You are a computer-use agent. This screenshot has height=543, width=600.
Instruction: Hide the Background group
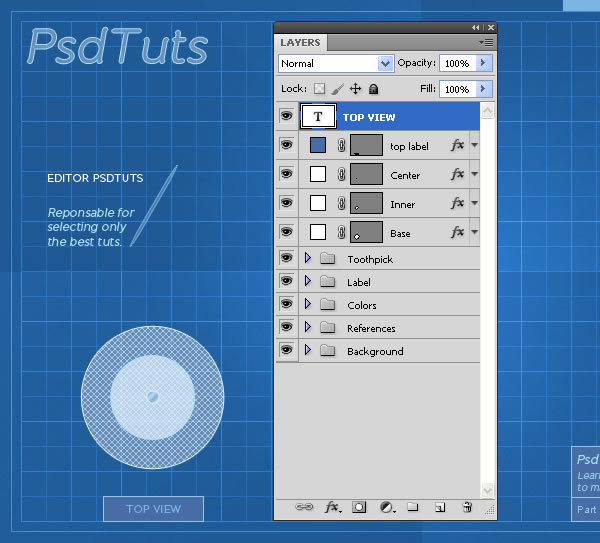[287, 350]
